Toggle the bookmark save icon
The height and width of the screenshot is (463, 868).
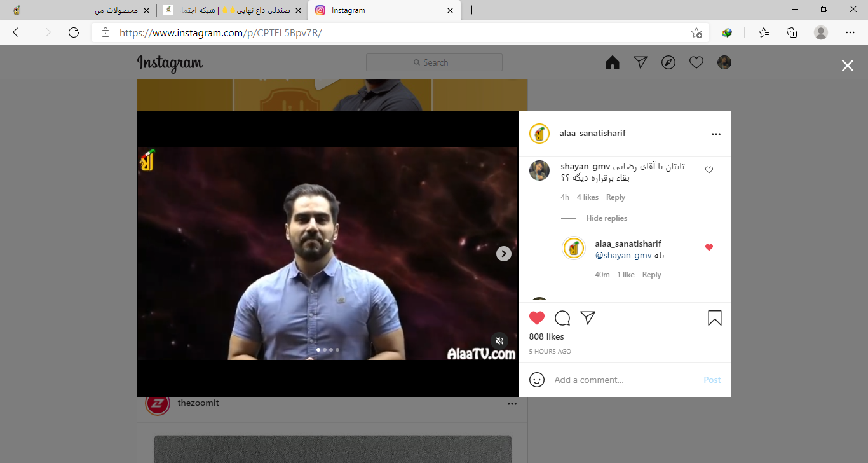click(x=715, y=318)
